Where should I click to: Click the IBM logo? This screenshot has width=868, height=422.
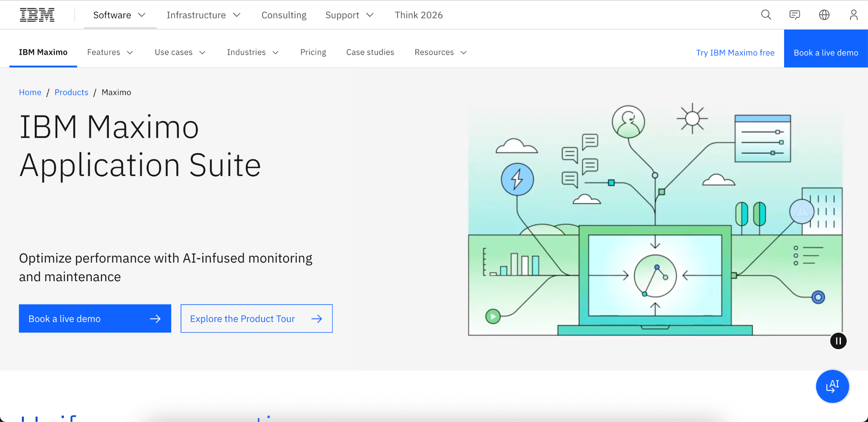point(37,15)
